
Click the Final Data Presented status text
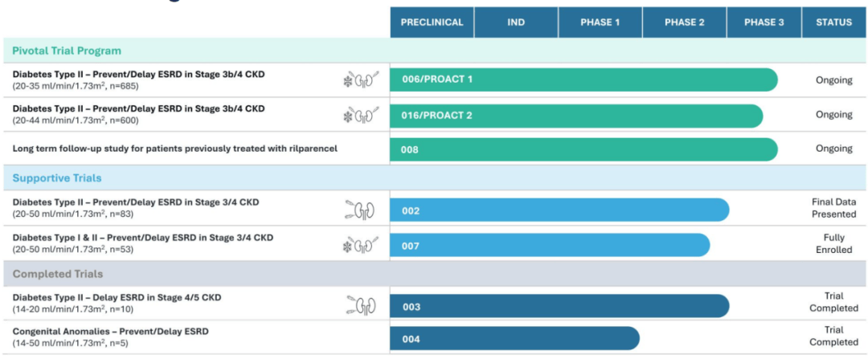click(x=833, y=208)
